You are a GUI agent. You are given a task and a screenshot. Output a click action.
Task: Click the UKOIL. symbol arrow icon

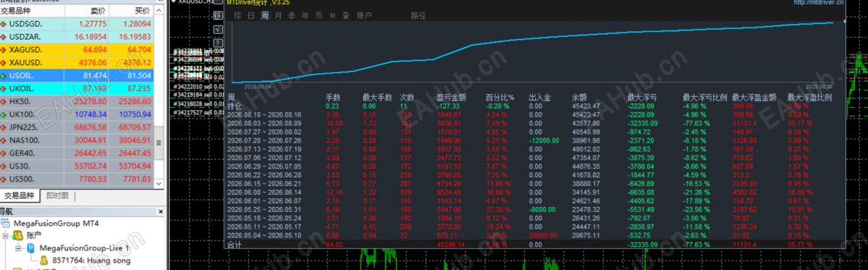[4, 88]
